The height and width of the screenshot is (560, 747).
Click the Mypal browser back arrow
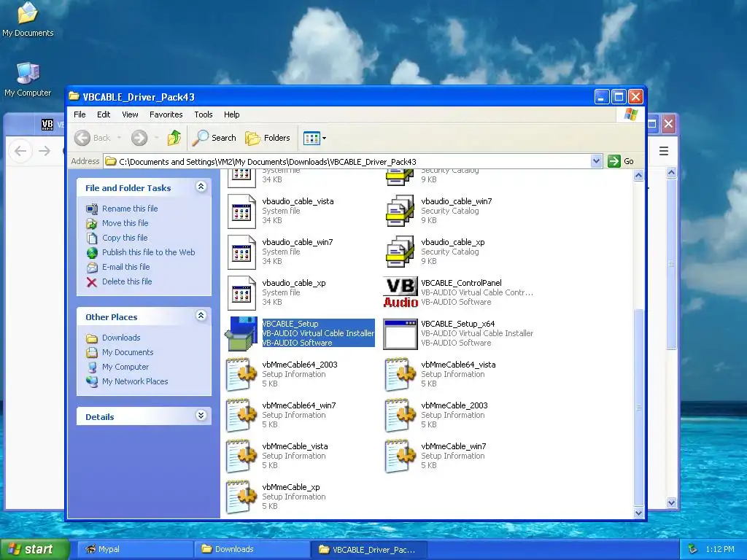[20, 152]
